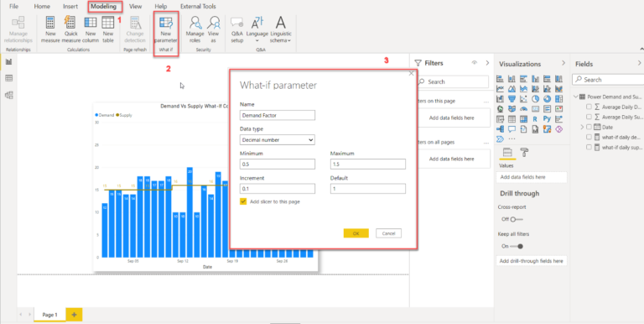The height and width of the screenshot is (324, 644).
Task: Toggle Keep all filters switch
Action: click(x=517, y=246)
